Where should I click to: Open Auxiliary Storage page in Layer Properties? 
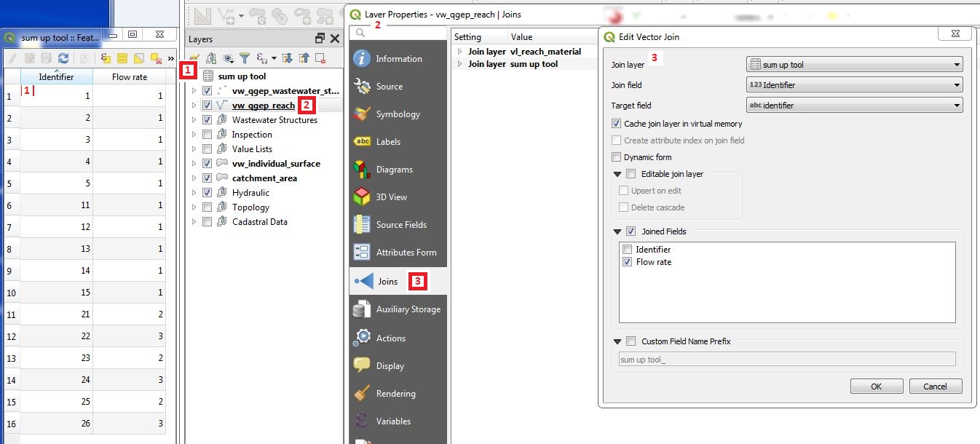tap(398, 309)
